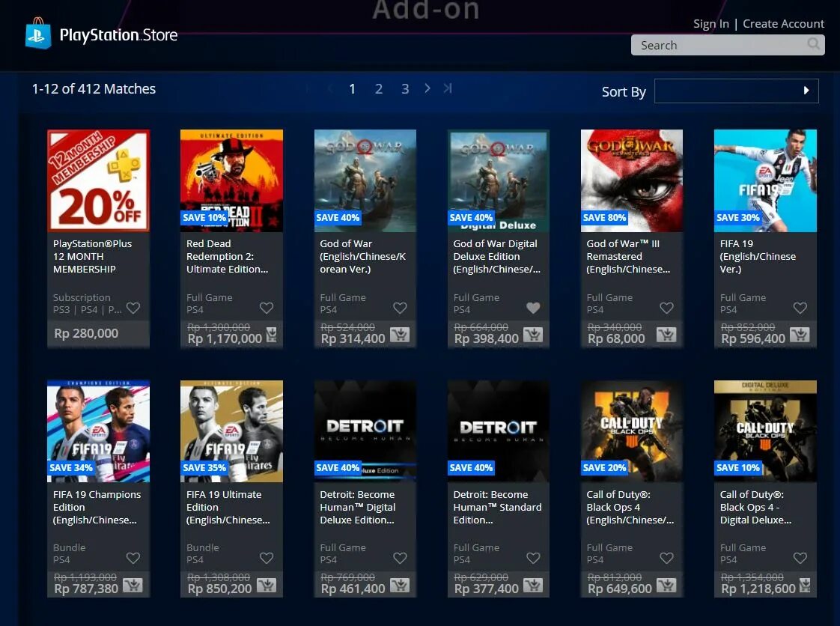
Task: Click the PlayStation Store bag logo
Action: click(38, 33)
